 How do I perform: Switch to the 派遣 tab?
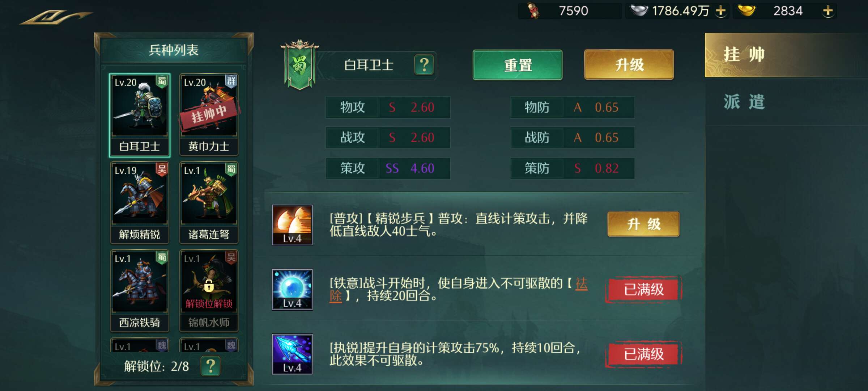coord(786,102)
